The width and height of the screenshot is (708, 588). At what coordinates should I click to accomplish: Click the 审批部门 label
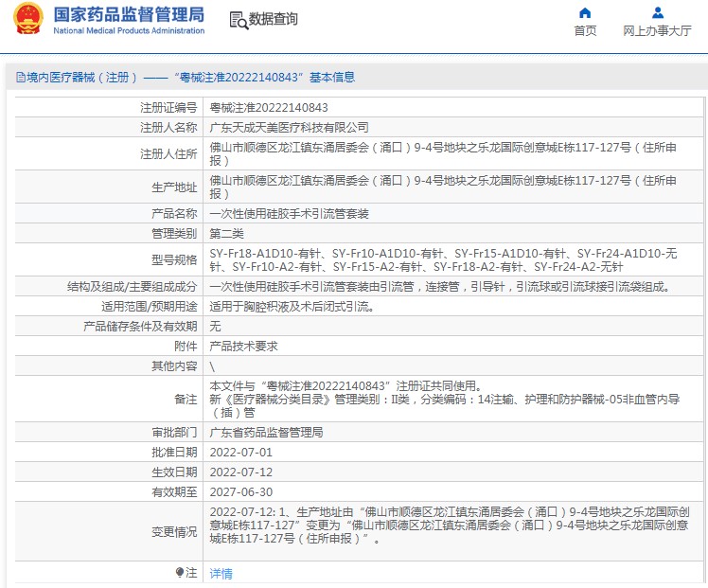(x=174, y=433)
